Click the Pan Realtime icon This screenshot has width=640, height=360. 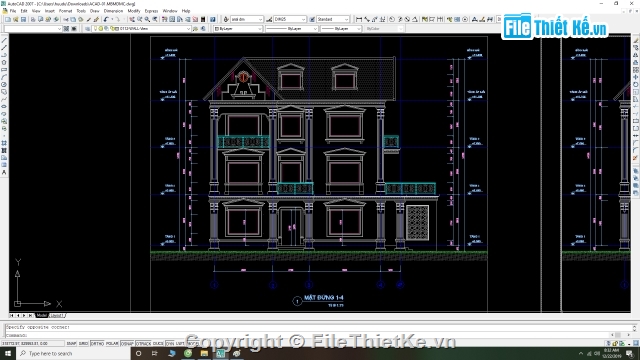tap(132, 19)
